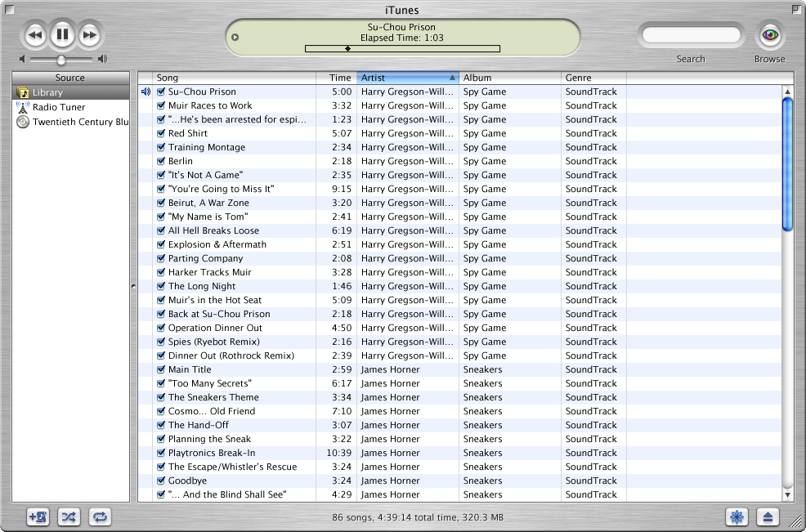Click the Browse button
The width and height of the screenshot is (806, 532).
coord(768,37)
